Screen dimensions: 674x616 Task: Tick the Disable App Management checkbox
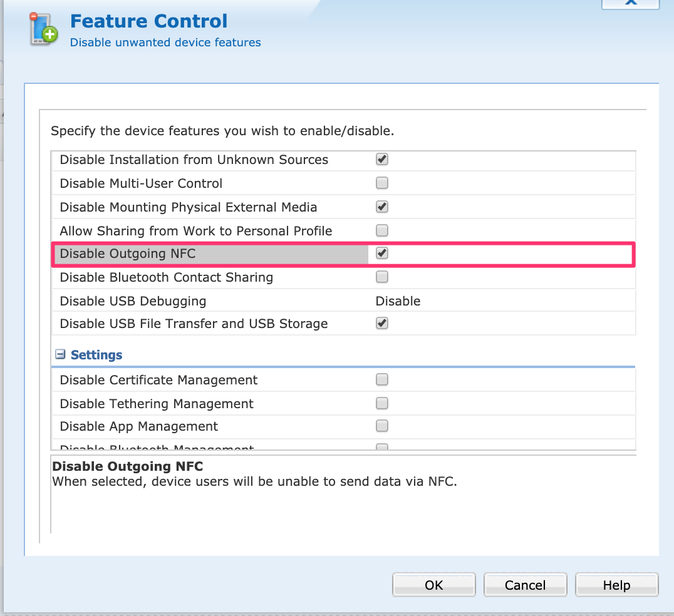tap(381, 426)
